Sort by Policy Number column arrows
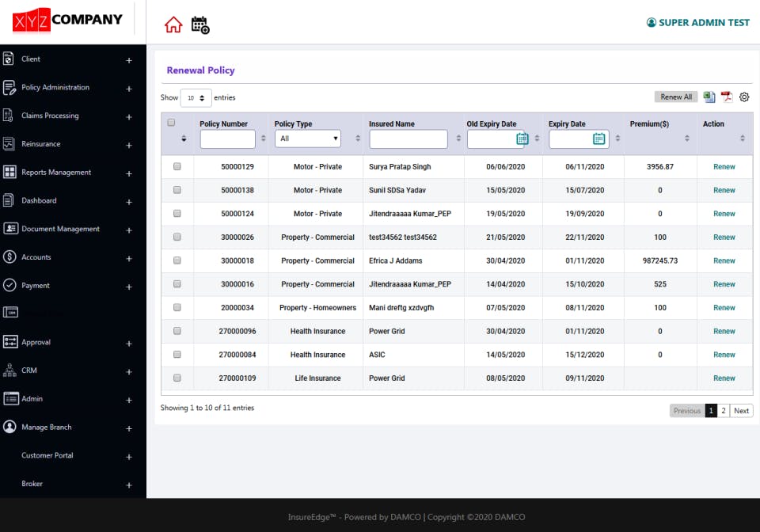This screenshot has height=532, width=760. [263, 138]
